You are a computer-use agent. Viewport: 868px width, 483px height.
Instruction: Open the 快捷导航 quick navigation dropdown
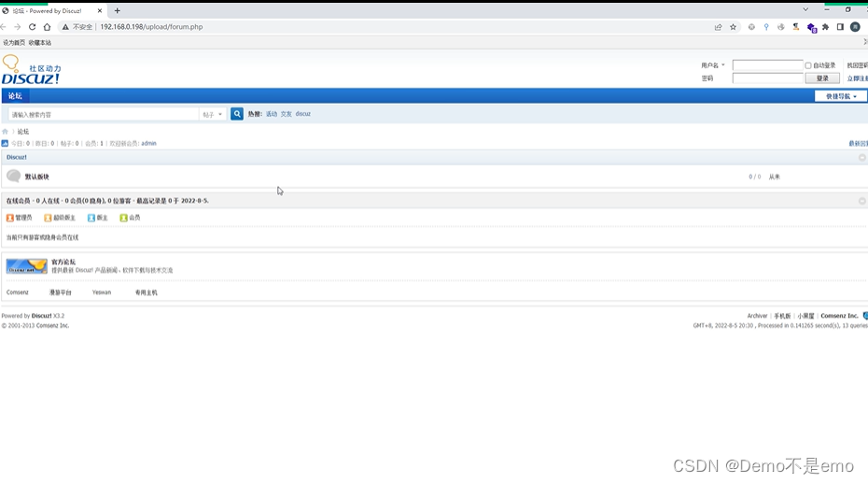841,96
